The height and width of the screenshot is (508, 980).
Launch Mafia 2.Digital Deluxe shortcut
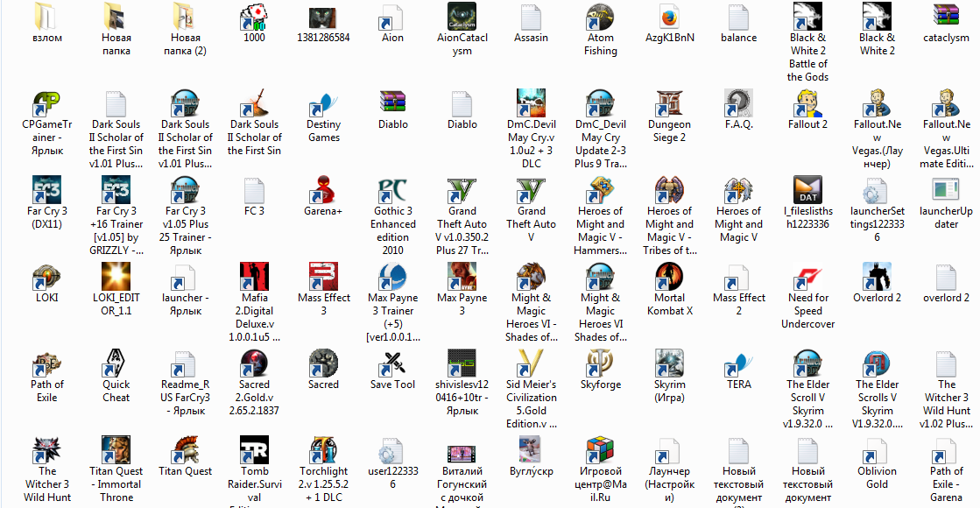tap(254, 277)
